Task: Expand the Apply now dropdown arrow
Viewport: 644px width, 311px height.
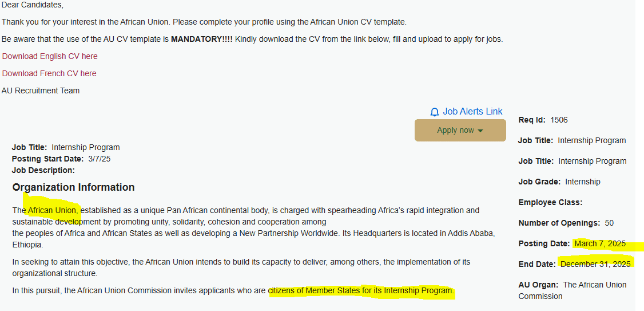Action: [x=480, y=131]
